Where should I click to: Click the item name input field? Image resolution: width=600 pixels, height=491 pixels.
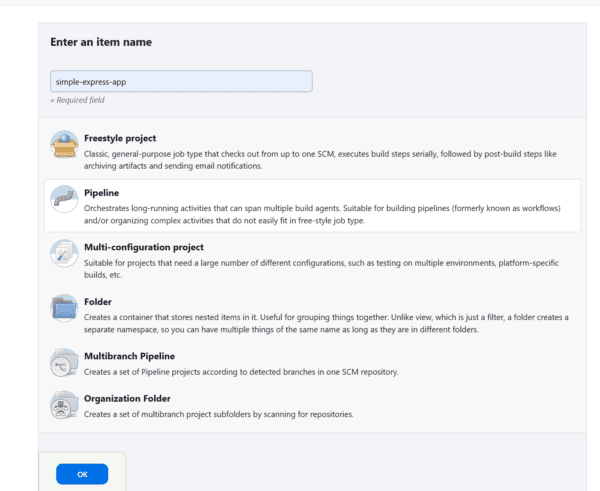181,82
